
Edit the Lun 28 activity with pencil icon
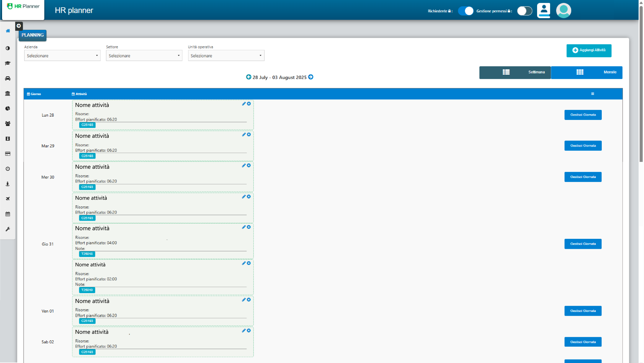click(x=244, y=104)
